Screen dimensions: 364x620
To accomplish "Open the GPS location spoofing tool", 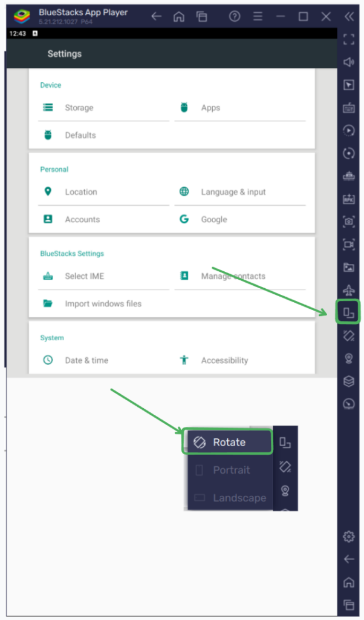I will point(348,359).
